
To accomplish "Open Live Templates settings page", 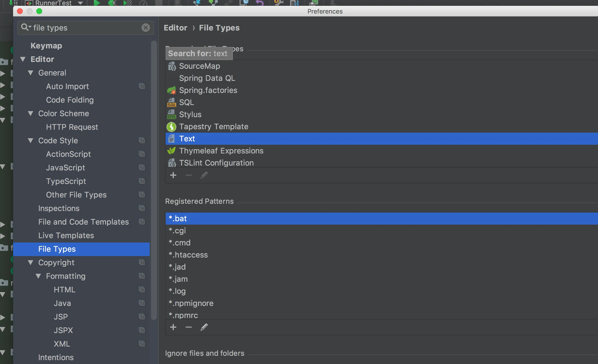I will pos(66,235).
